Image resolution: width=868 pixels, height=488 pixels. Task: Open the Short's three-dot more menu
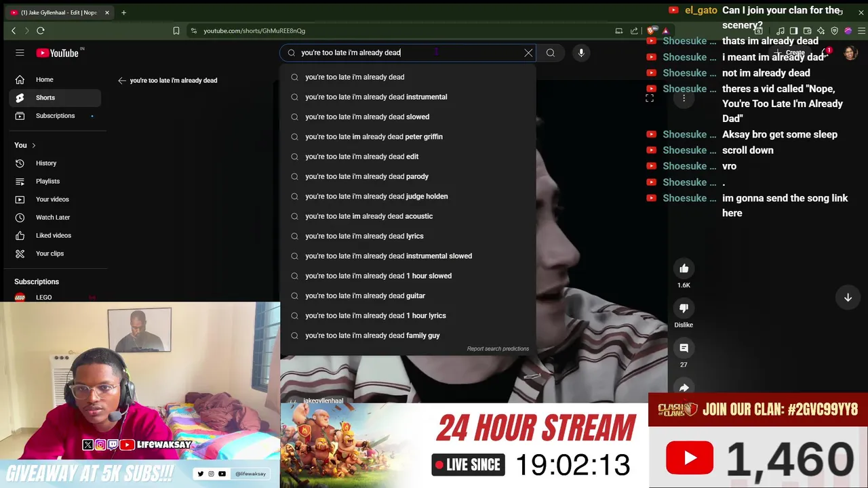pyautogui.click(x=684, y=98)
